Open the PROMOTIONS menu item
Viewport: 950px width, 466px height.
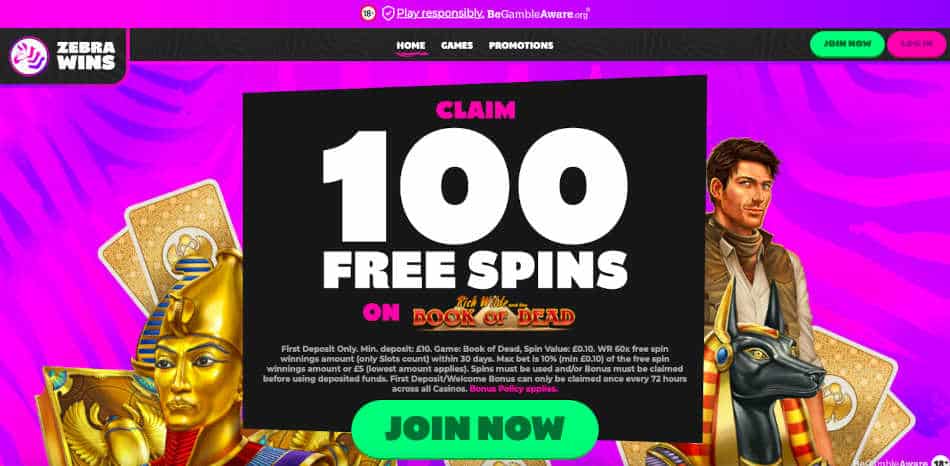521,45
